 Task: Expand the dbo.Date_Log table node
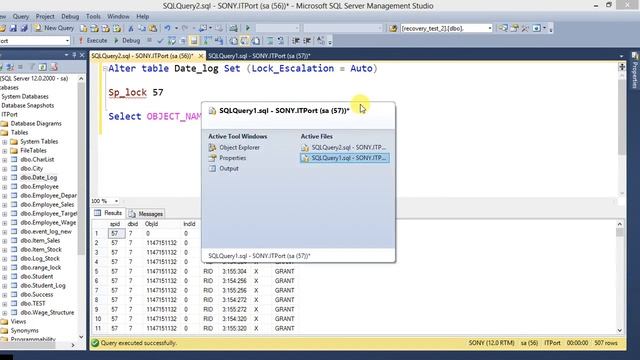pyautogui.click(x=4, y=178)
